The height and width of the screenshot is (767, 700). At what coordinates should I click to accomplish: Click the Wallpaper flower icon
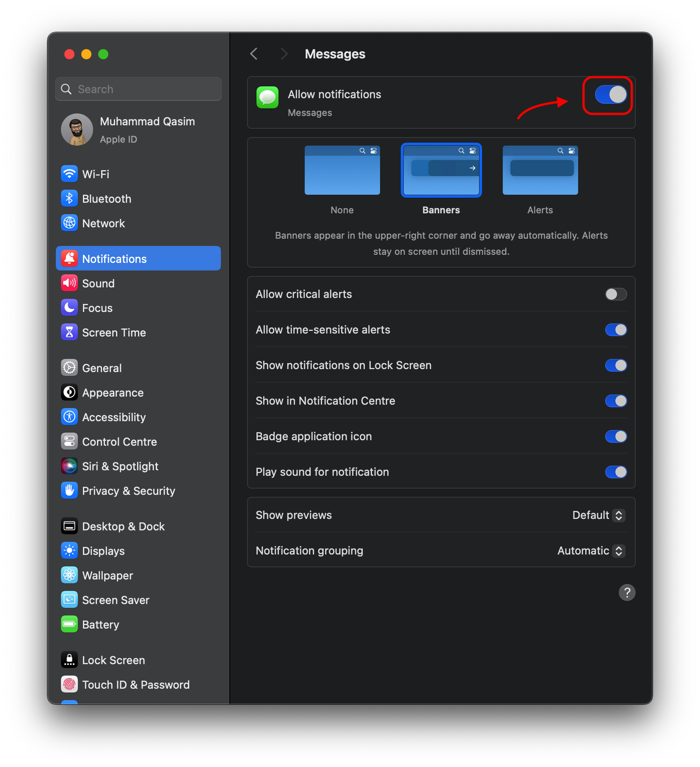[69, 575]
